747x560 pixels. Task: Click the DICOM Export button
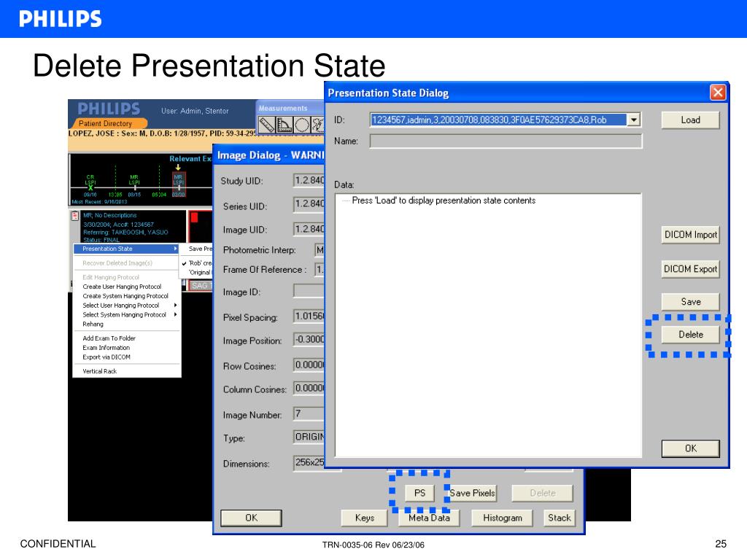click(x=690, y=269)
